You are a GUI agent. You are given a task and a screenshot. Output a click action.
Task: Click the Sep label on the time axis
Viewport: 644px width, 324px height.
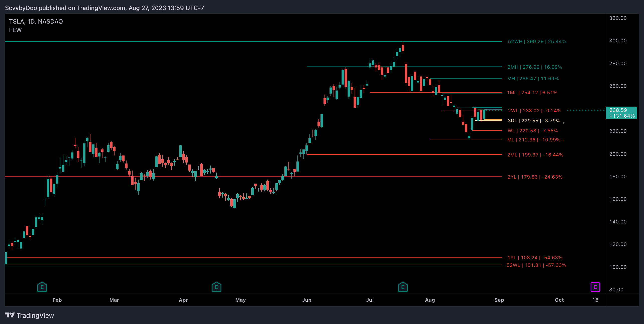click(x=499, y=300)
